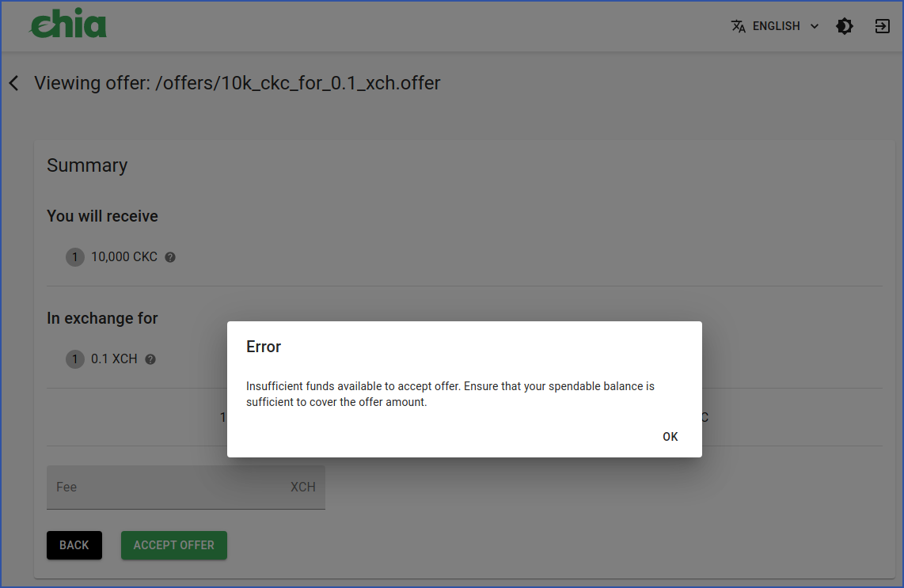Viewport: 904px width, 588px height.
Task: Click the ACCEPT OFFER button
Action: [173, 544]
